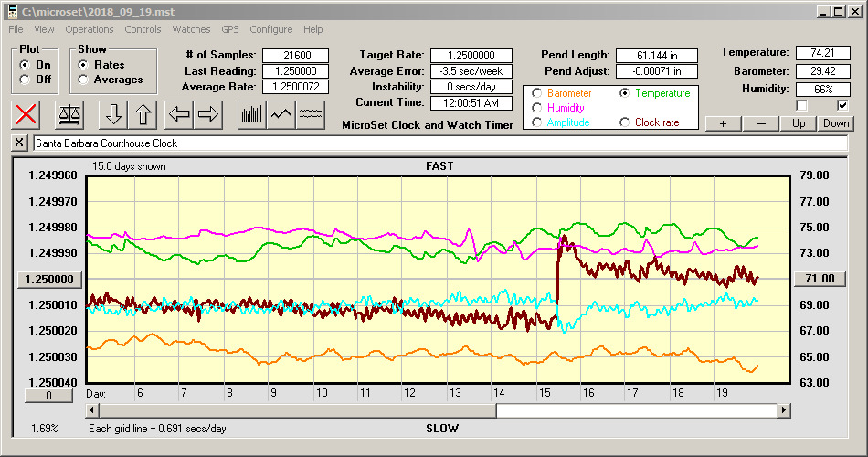Click the horizontal scrollbar thumb

pos(298,410)
